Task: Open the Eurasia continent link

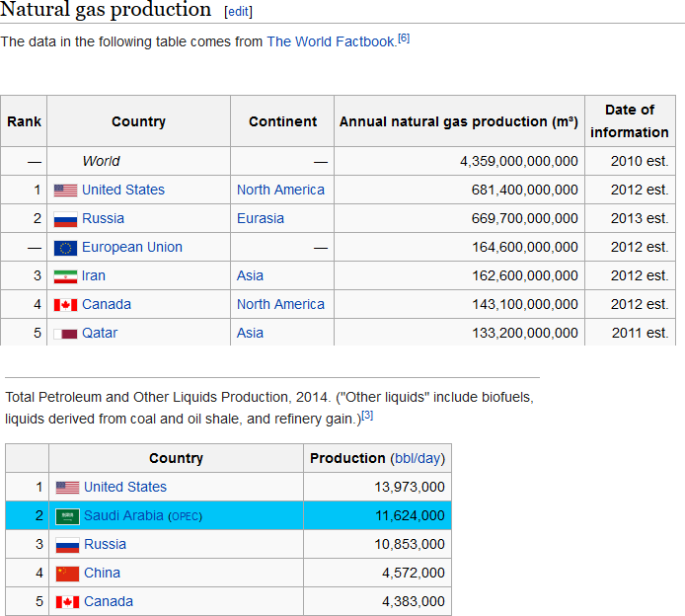Action: [261, 218]
